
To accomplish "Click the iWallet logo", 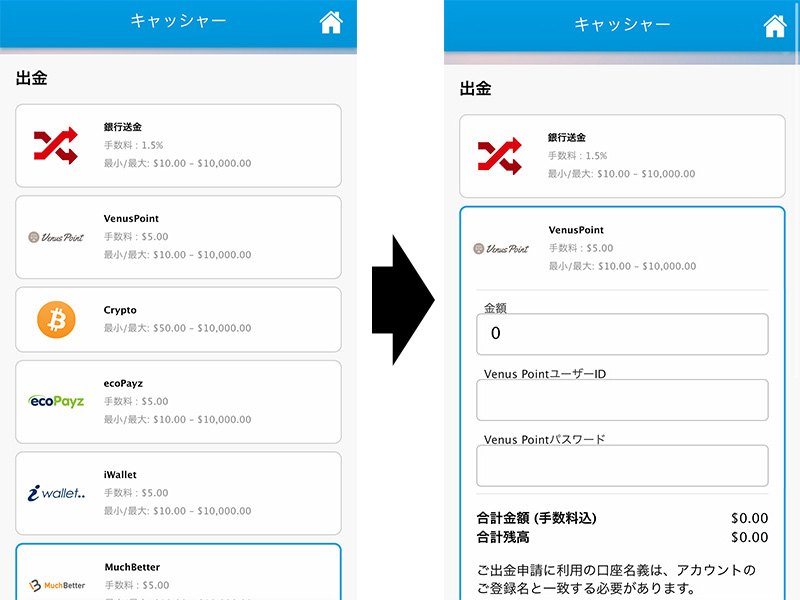I will tap(56, 493).
